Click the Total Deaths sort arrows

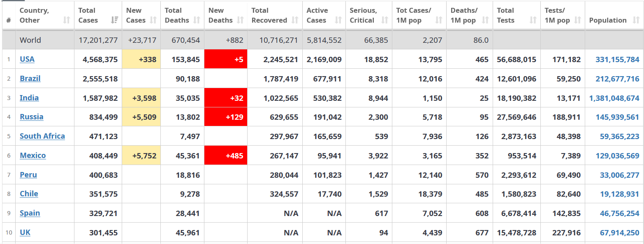tap(197, 20)
